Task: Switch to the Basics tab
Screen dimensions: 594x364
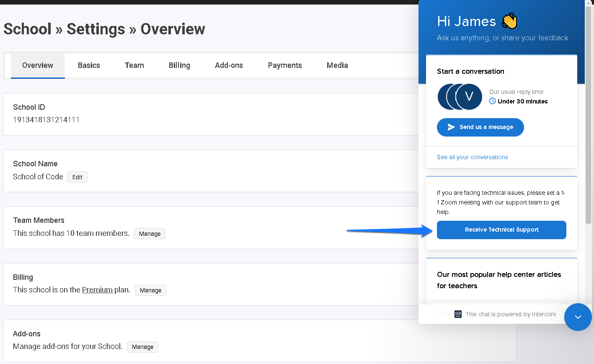Action: point(89,65)
